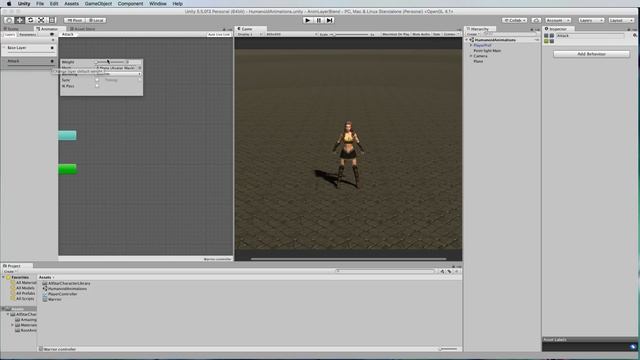Select the Base Layer row

[x=29, y=49]
